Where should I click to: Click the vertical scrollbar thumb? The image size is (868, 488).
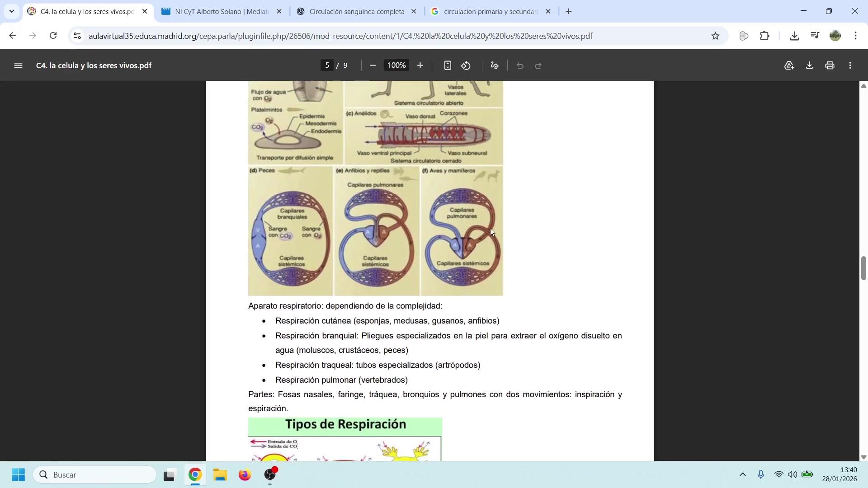pyautogui.click(x=863, y=268)
